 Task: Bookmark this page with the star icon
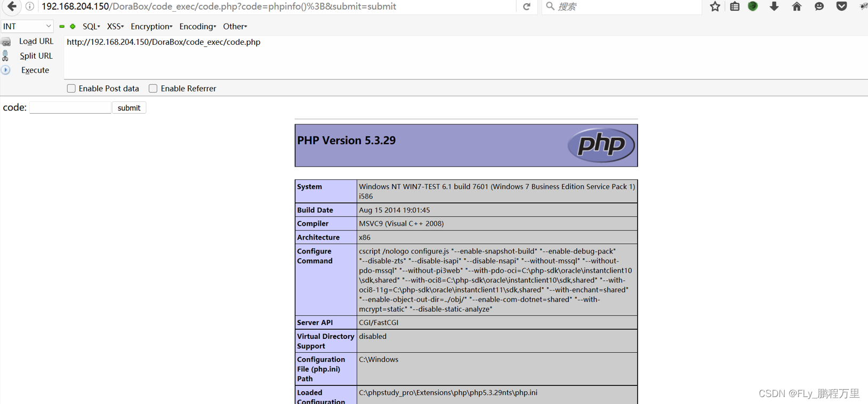pos(715,6)
